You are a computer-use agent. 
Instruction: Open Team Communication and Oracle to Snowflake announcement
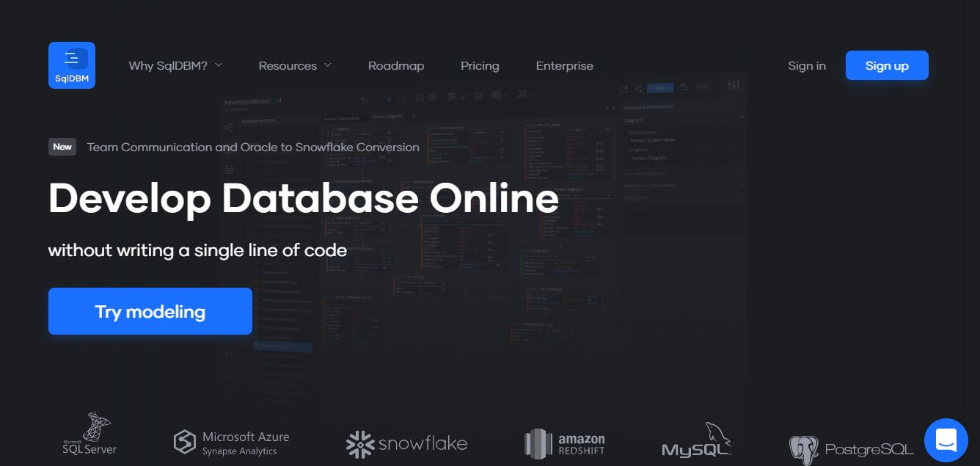coord(253,147)
